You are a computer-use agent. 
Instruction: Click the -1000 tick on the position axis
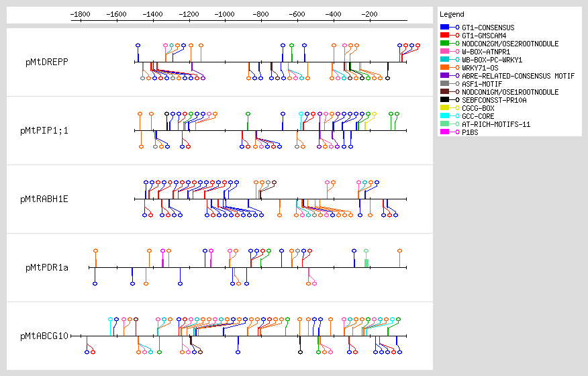point(225,19)
